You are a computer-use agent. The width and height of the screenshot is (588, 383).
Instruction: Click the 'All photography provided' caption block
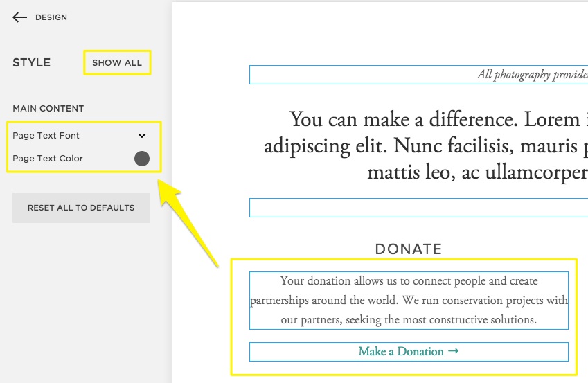532,75
